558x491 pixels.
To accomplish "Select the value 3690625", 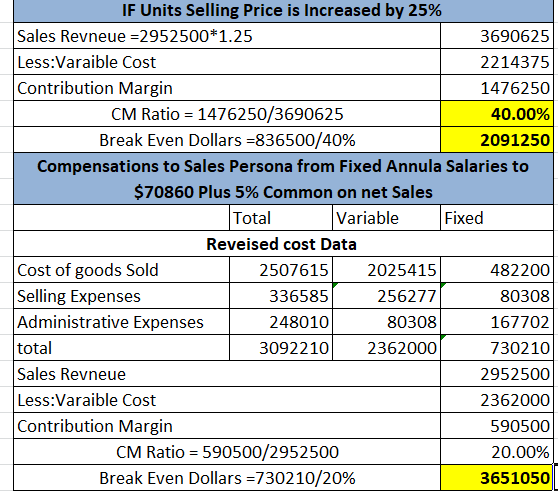I will click(497, 36).
